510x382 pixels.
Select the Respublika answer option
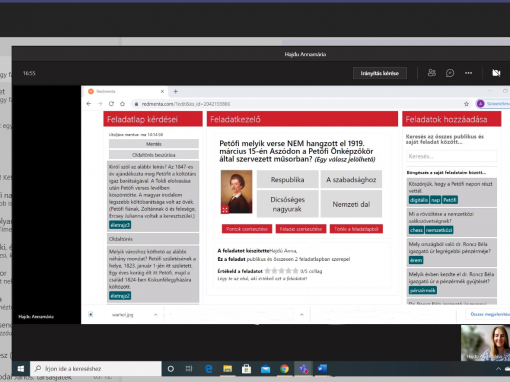point(287,179)
